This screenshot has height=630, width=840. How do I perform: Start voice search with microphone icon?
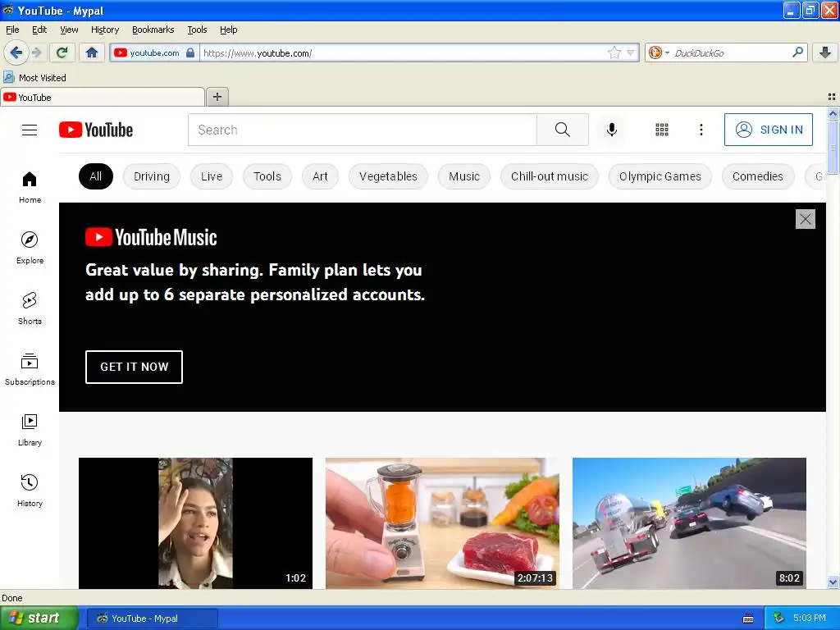(612, 130)
